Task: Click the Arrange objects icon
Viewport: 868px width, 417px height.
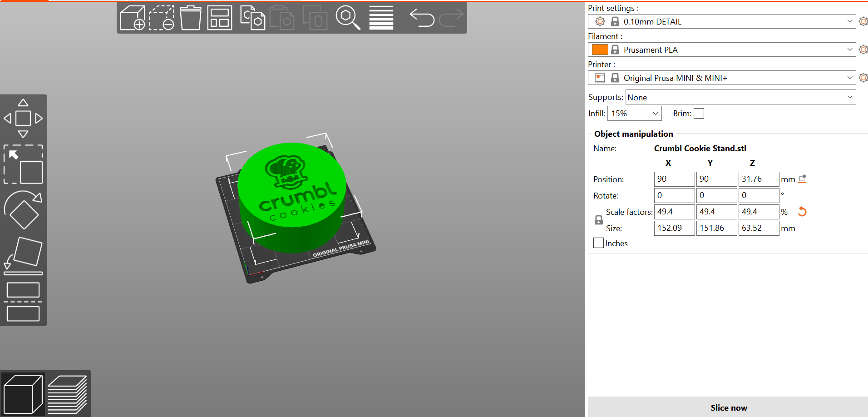Action: (220, 18)
